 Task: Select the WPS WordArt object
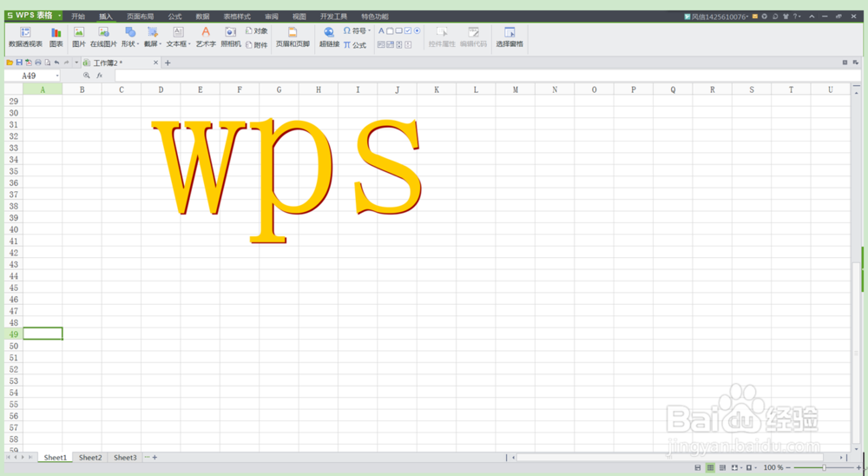tap(286, 180)
